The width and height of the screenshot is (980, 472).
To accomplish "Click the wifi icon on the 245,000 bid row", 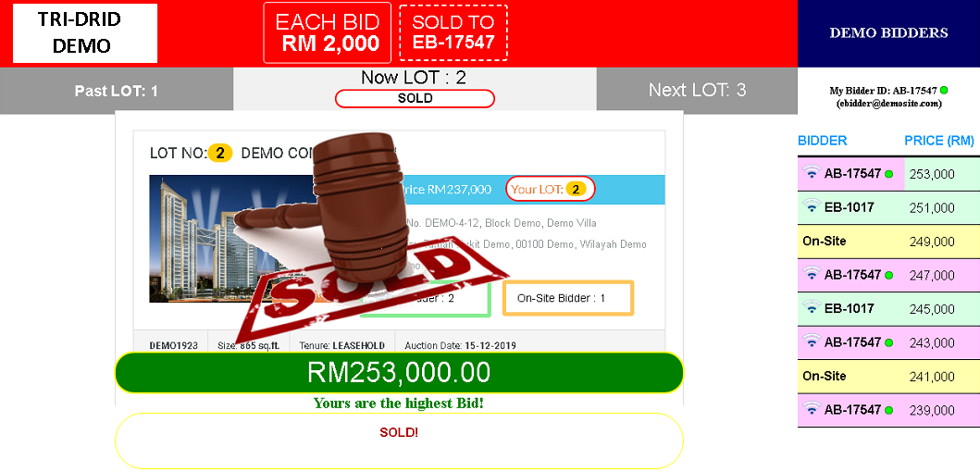I will click(x=812, y=307).
